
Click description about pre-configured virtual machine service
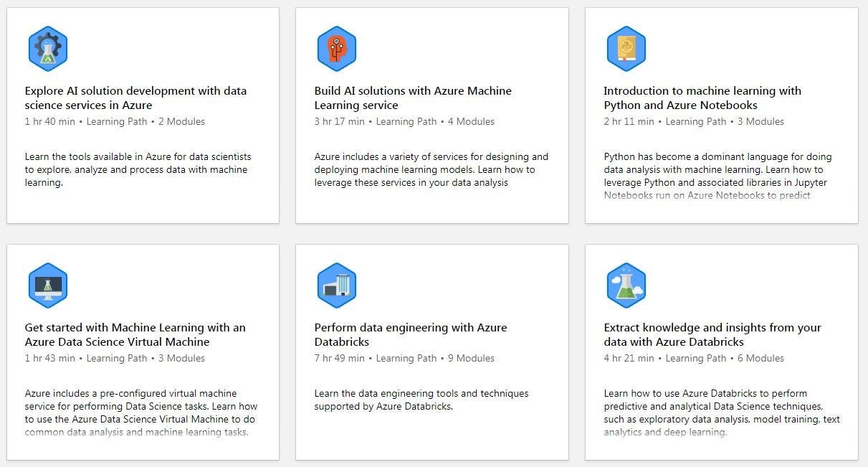pos(140,412)
